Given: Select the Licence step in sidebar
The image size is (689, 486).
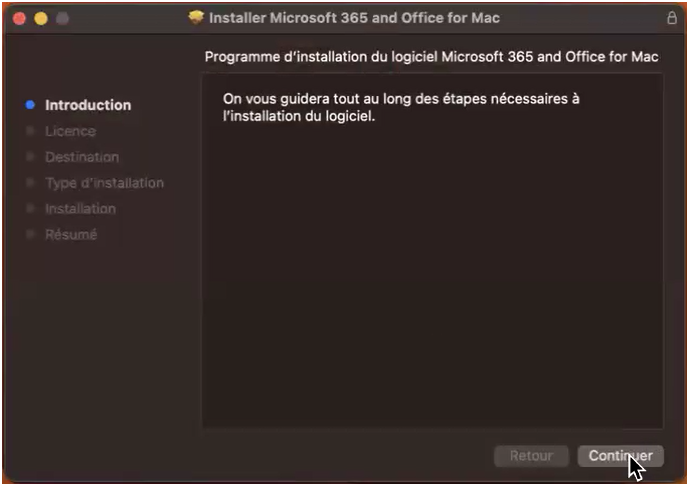Looking at the screenshot, I should [x=70, y=131].
